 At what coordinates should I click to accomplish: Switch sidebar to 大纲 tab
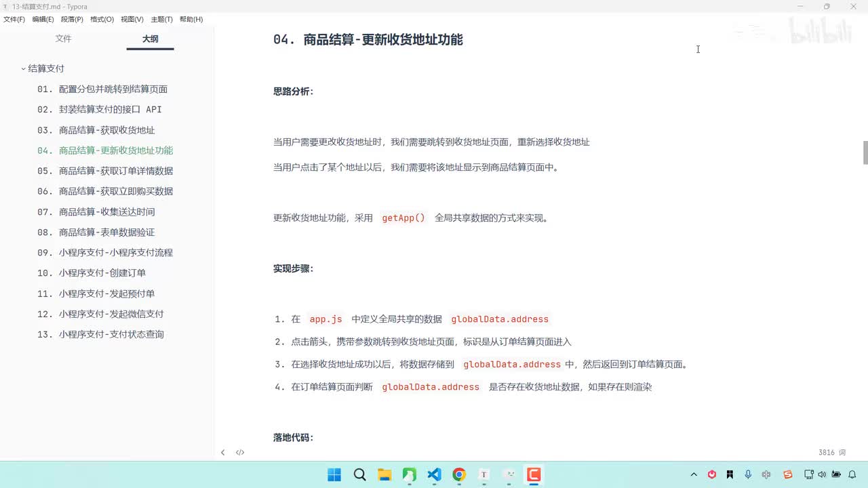151,39
